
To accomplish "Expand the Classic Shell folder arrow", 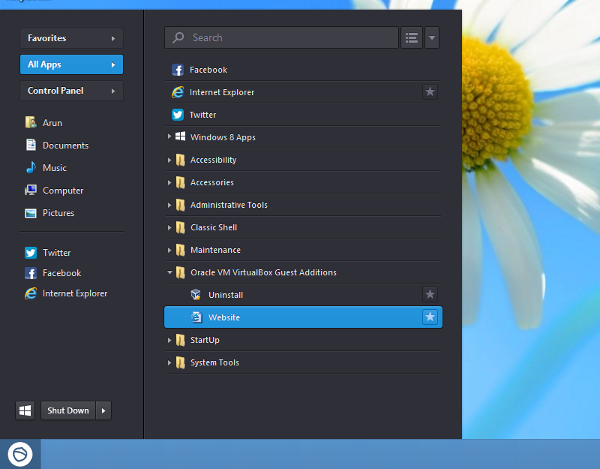I will (169, 228).
